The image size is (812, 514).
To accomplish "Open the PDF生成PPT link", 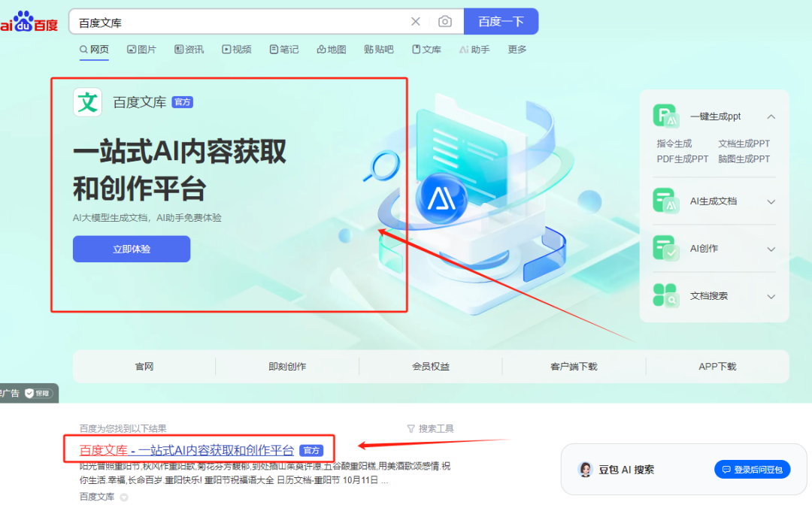I will pos(683,159).
